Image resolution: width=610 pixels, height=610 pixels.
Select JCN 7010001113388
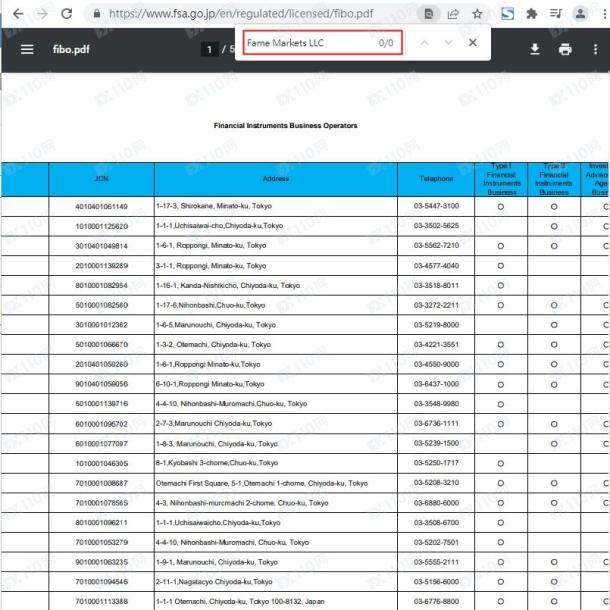(x=102, y=602)
